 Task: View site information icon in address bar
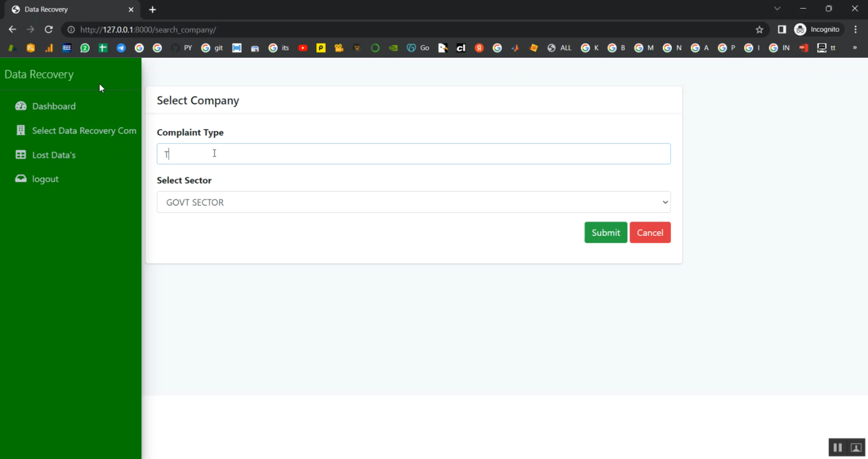click(71, 29)
